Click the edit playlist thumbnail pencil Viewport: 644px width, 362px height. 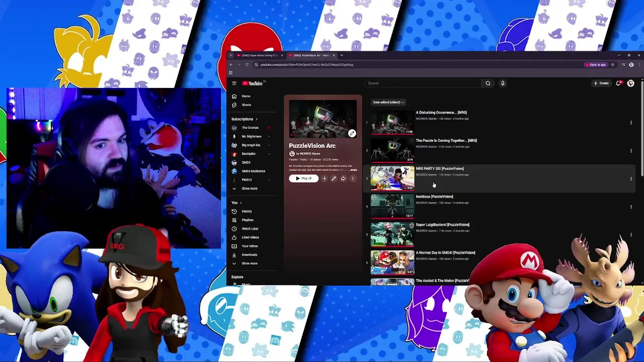coord(352,133)
